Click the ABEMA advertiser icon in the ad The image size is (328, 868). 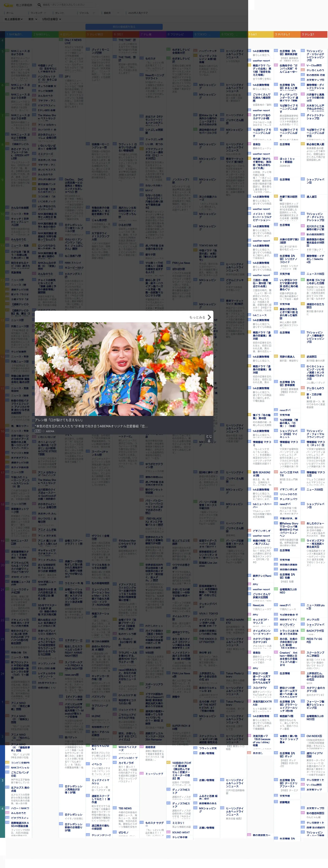coord(43,431)
